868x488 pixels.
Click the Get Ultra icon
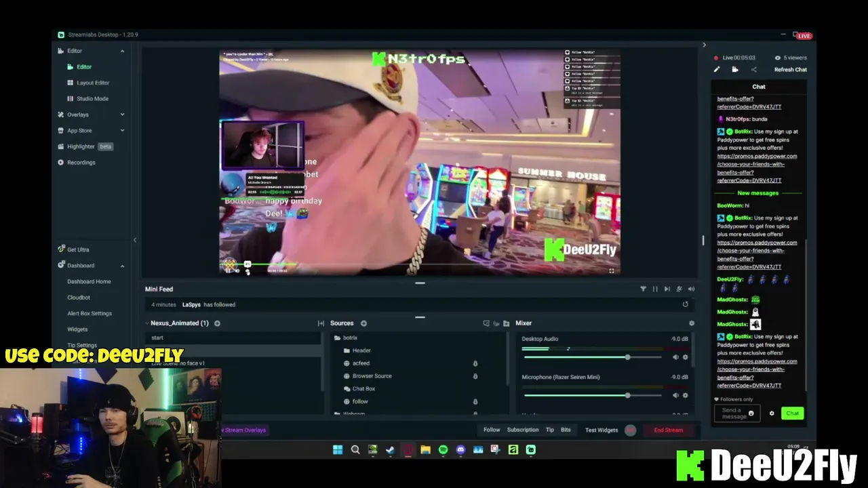(61, 249)
